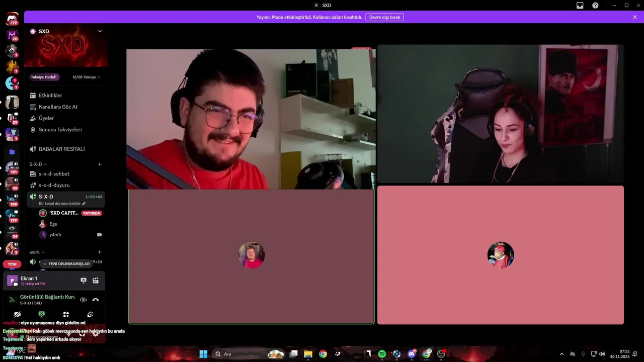Viewport: 644px width, 362px height.
Task: Open the noise suppression waveform icon
Action: click(x=84, y=300)
